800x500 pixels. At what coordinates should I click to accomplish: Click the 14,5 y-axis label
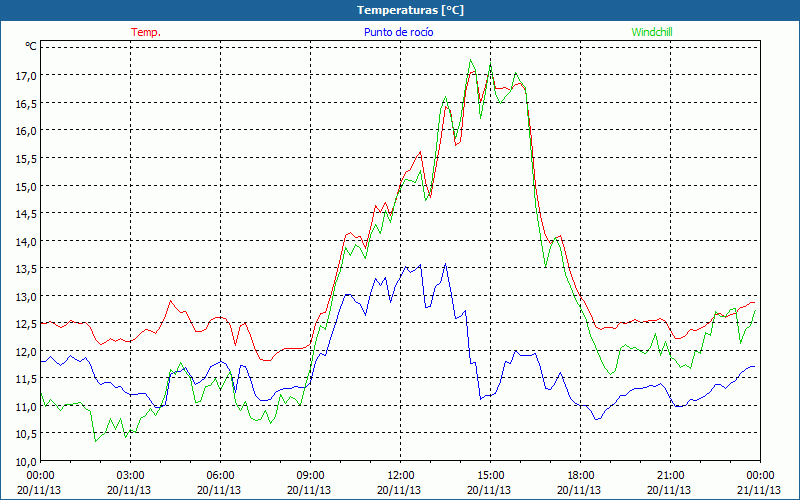click(x=27, y=213)
